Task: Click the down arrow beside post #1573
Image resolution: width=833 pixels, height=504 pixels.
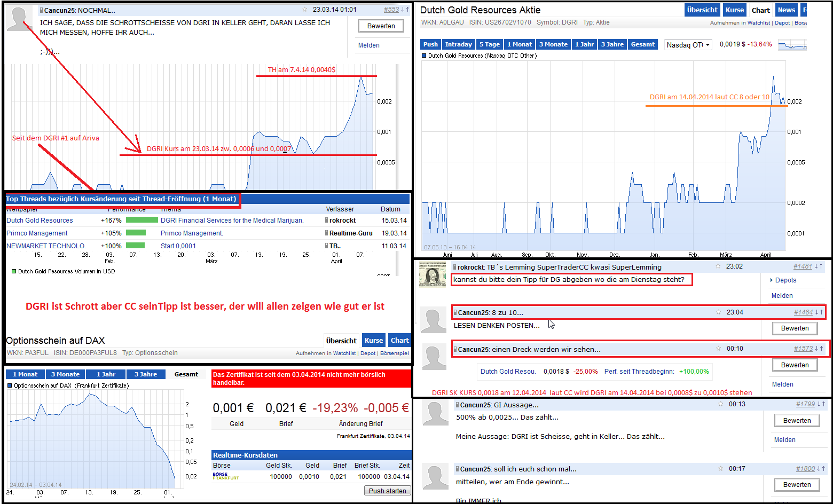Action: point(816,349)
